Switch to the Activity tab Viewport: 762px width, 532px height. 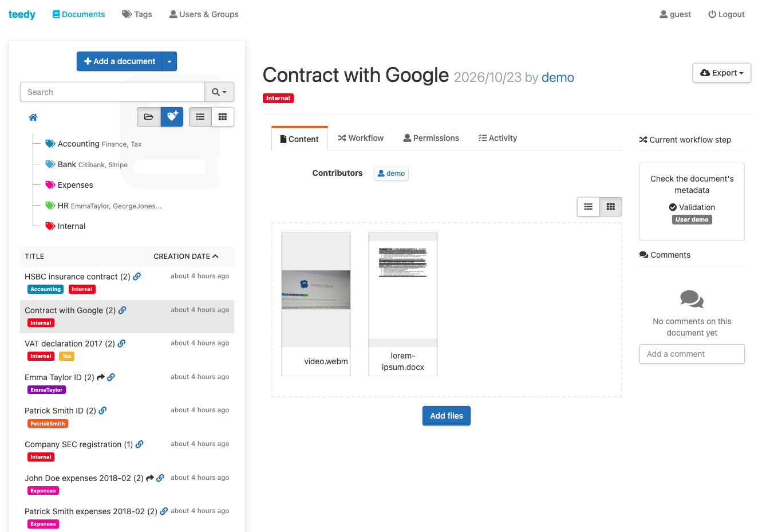(498, 138)
